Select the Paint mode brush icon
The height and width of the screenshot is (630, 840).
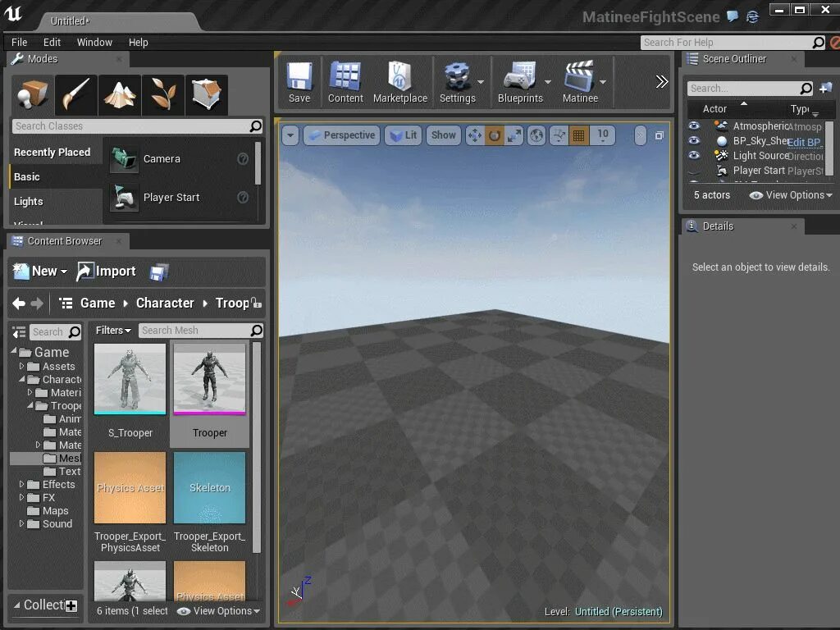coord(76,95)
